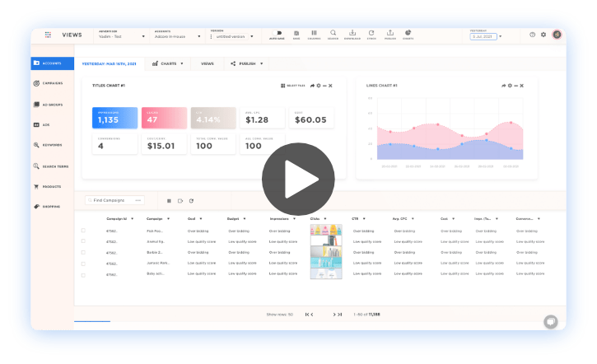Open Lines Chart #1 settings gear
This screenshot has width=597, height=364.
coord(511,86)
